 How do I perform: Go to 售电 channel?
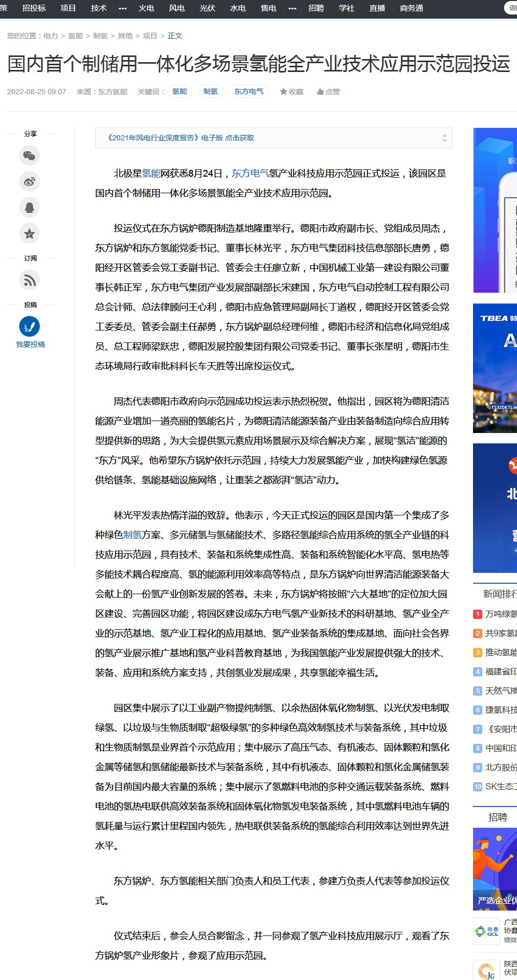tap(269, 8)
